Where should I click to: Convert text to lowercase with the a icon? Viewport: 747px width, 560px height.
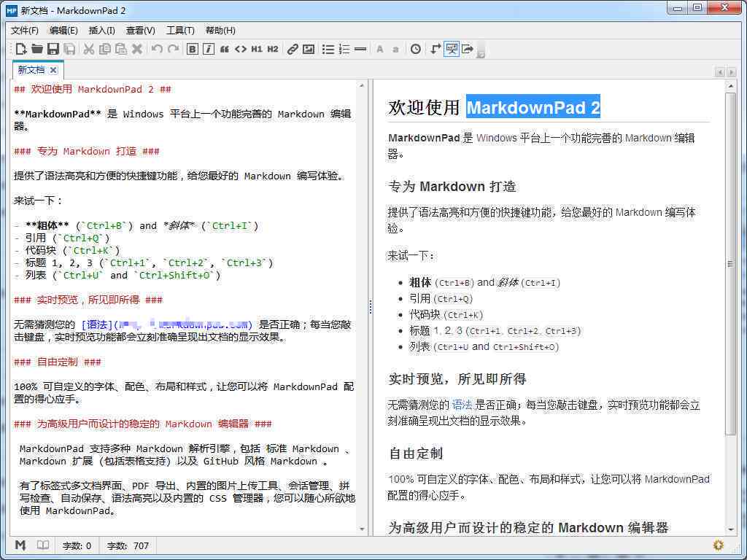pos(395,49)
